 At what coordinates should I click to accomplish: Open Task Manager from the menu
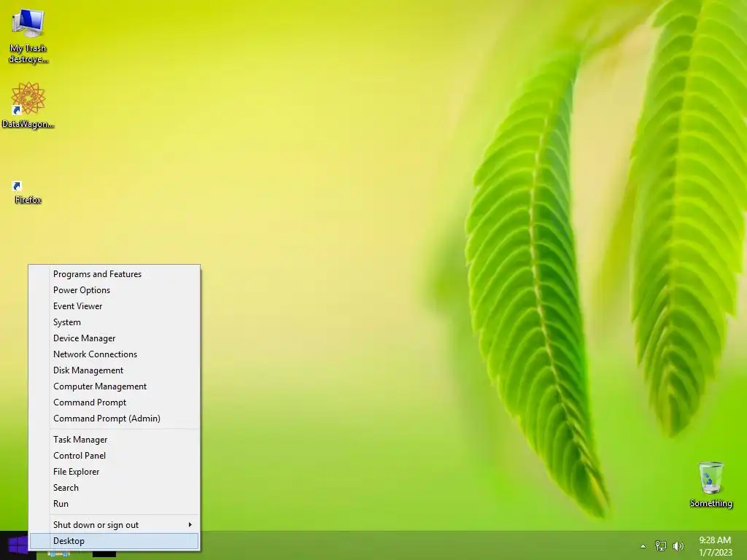pos(115,440)
